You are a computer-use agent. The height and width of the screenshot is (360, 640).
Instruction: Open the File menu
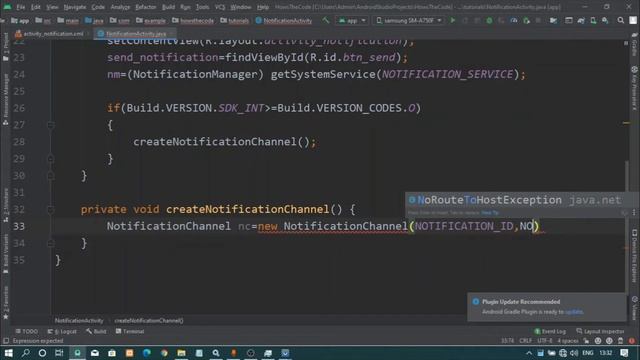(x=21, y=7)
